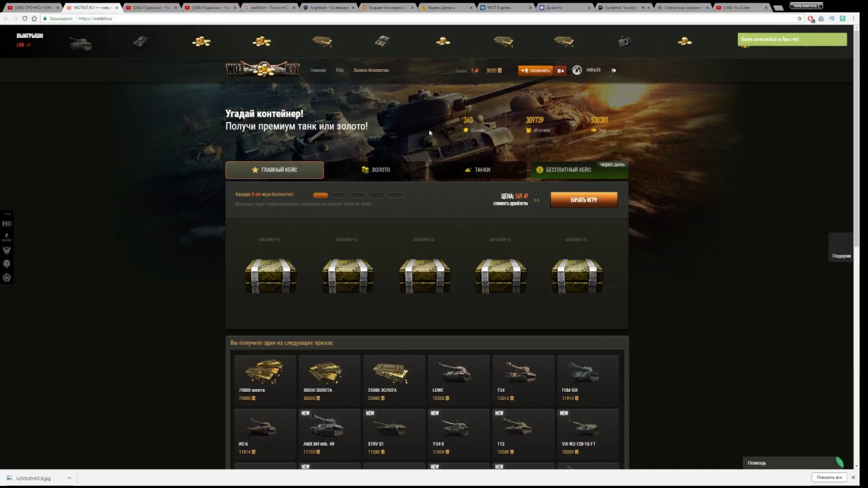The width and height of the screenshot is (868, 488).
Task: Close the downloads bar
Action: [x=853, y=478]
